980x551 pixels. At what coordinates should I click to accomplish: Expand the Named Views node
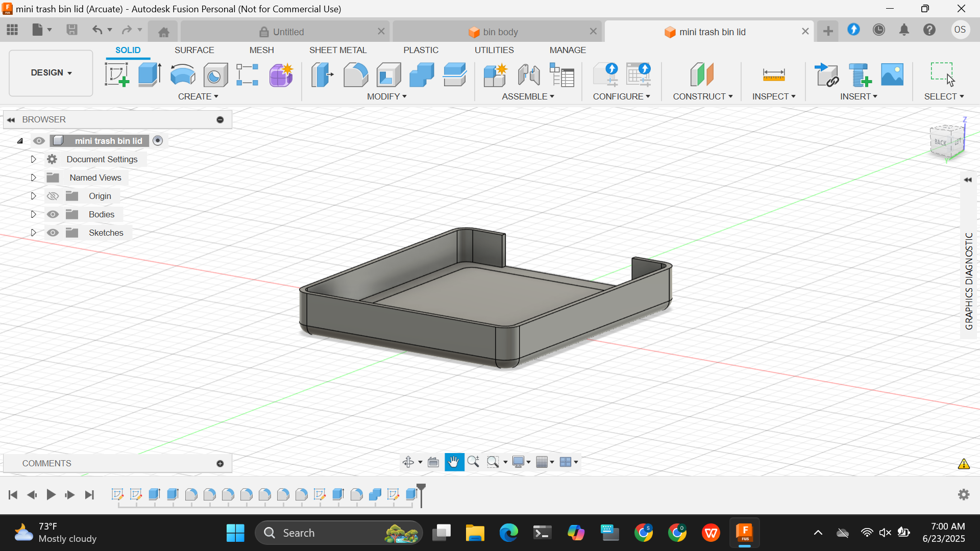point(33,178)
